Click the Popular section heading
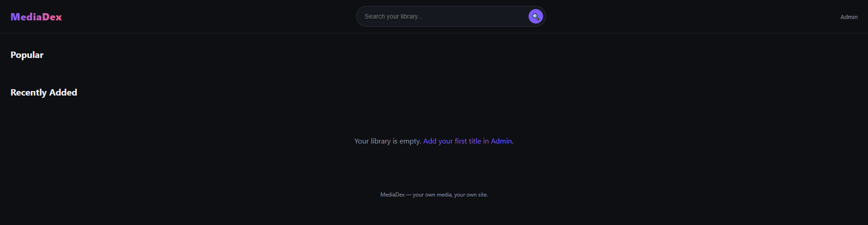The width and height of the screenshot is (868, 225). 27,55
